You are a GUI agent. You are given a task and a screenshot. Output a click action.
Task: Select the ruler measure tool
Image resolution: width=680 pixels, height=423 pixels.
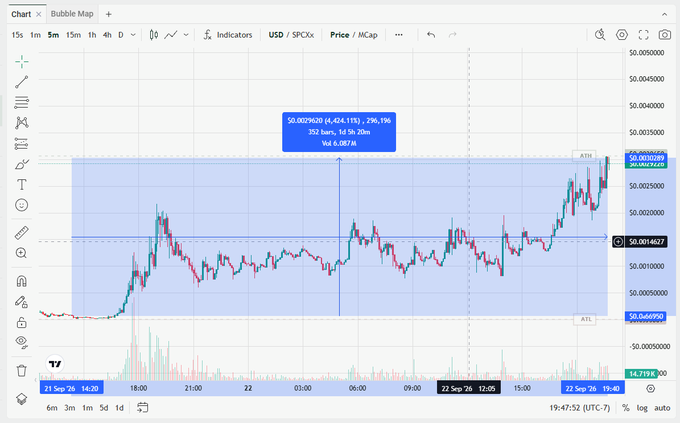point(21,233)
